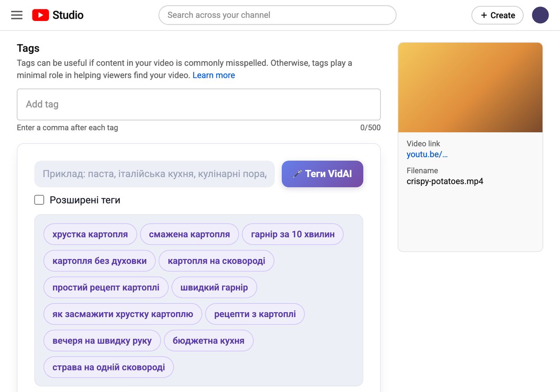Click the orange video thumbnail preview

click(470, 87)
